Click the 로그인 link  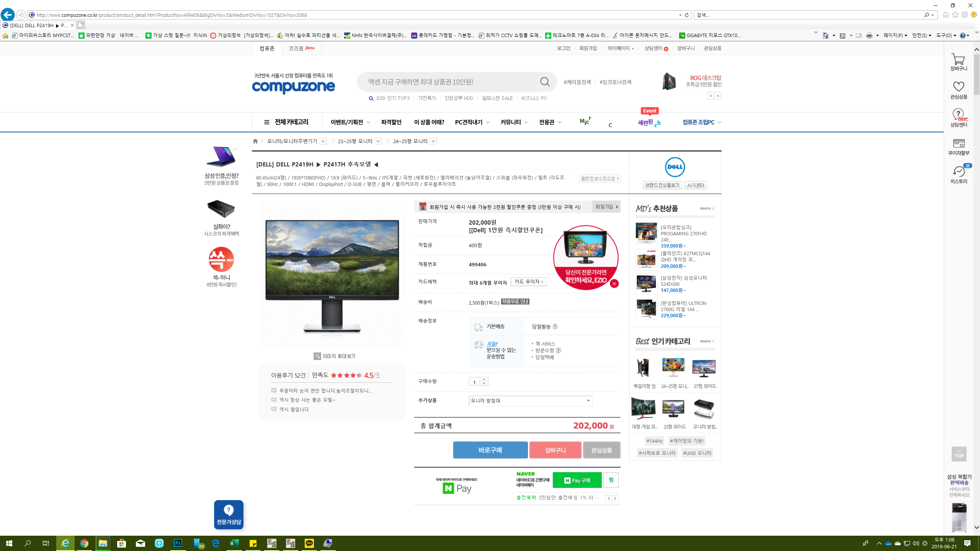coord(563,48)
